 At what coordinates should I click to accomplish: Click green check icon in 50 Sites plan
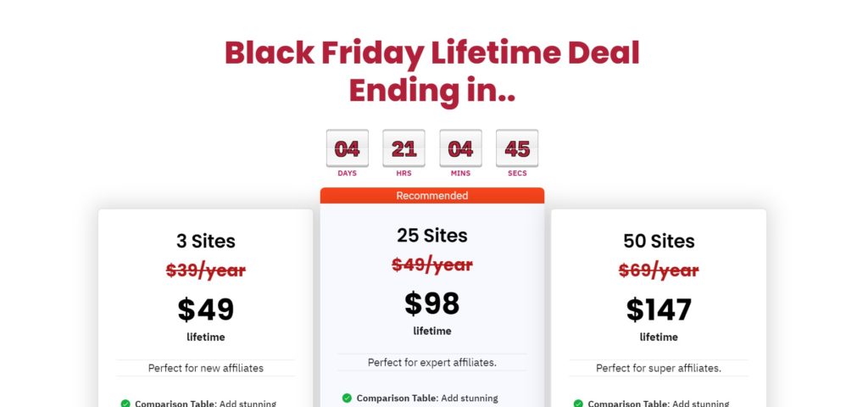(x=578, y=403)
